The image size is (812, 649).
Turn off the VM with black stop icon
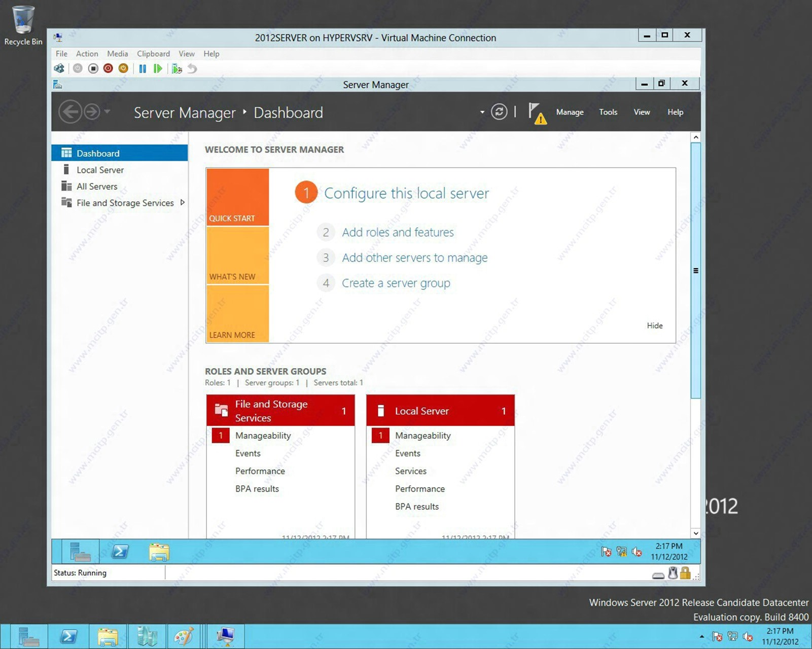[x=93, y=68]
